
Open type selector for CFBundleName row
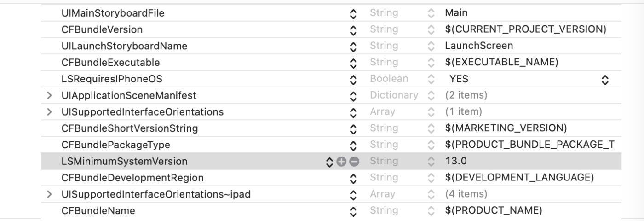pos(431,211)
